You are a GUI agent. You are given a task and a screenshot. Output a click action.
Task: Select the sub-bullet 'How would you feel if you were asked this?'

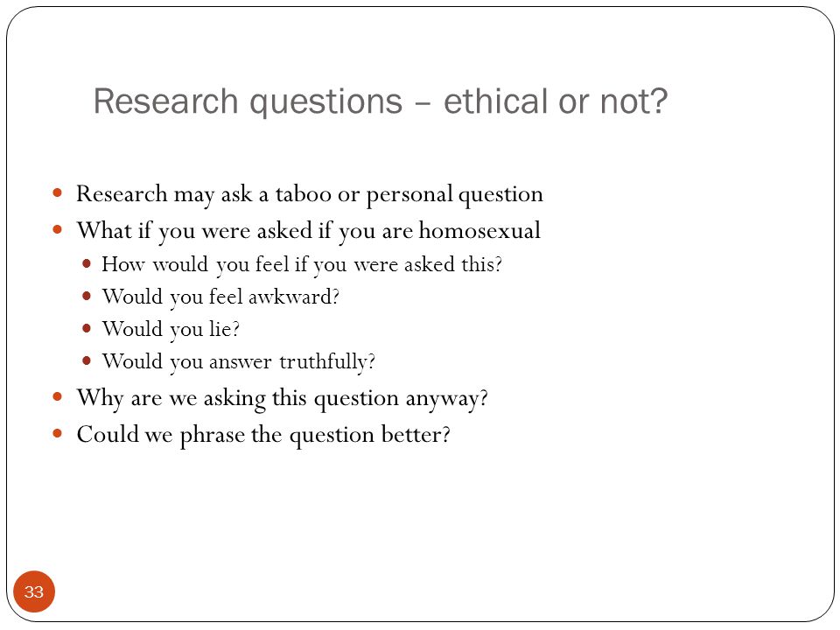[302, 265]
